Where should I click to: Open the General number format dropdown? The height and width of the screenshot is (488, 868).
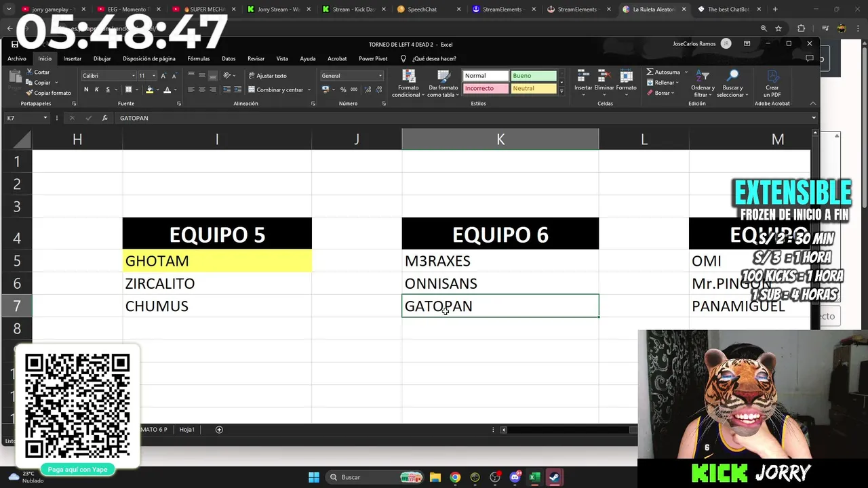pyautogui.click(x=380, y=76)
